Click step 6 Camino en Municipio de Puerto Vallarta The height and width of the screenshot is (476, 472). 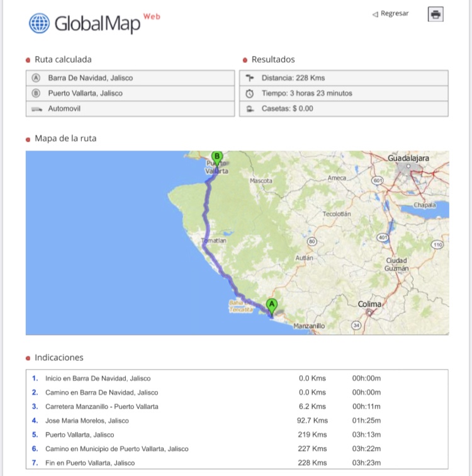coord(116,449)
